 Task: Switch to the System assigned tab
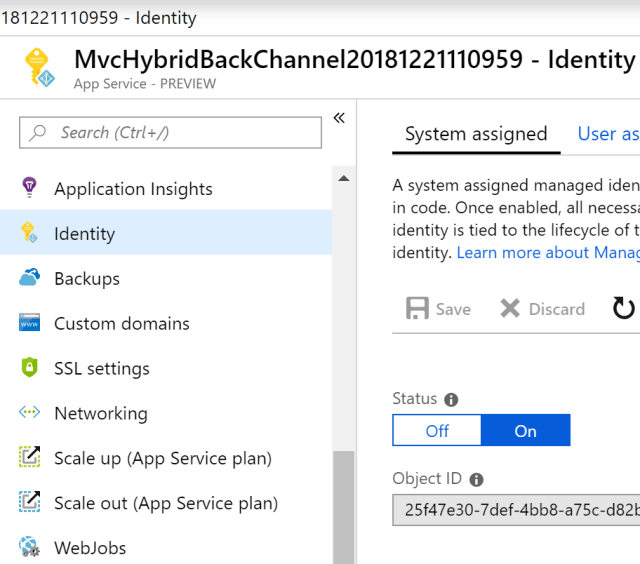point(476,134)
